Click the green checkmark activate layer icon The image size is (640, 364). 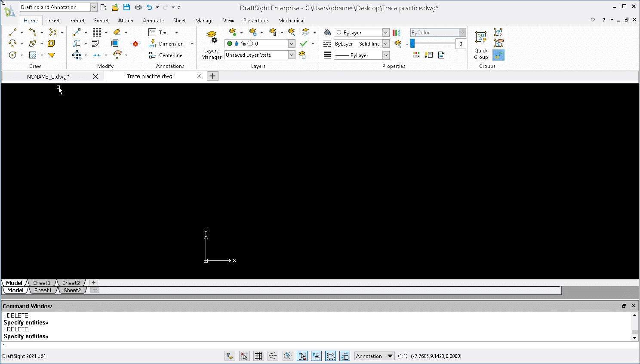tap(304, 43)
